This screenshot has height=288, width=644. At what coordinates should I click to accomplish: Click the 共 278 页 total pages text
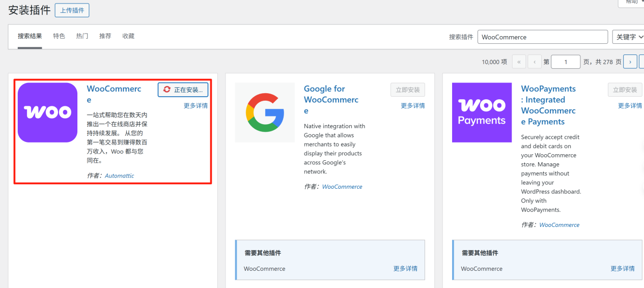point(608,62)
